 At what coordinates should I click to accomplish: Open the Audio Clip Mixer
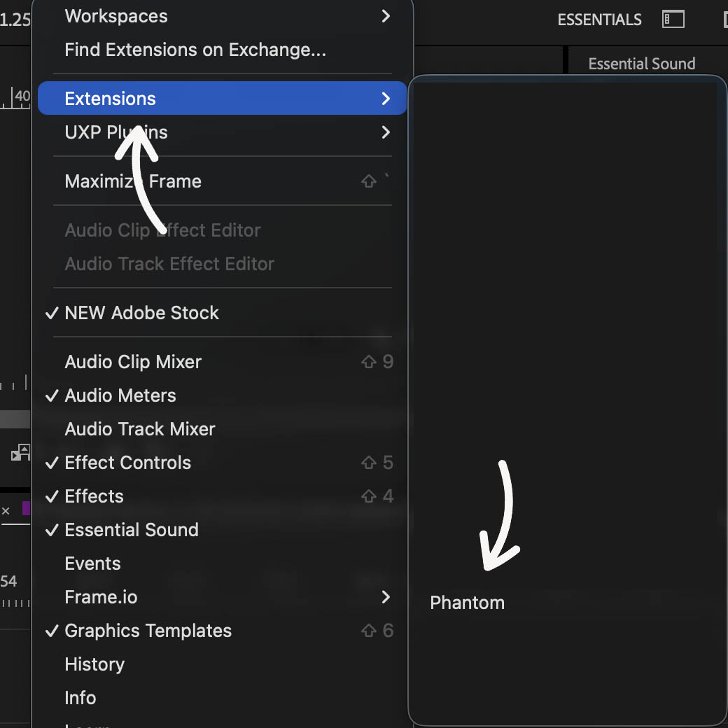tap(132, 361)
